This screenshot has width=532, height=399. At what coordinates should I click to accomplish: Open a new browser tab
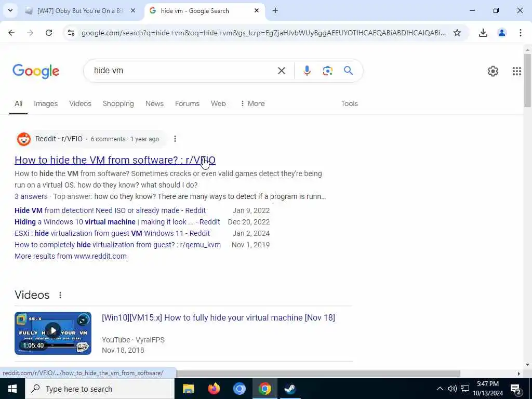275,11
